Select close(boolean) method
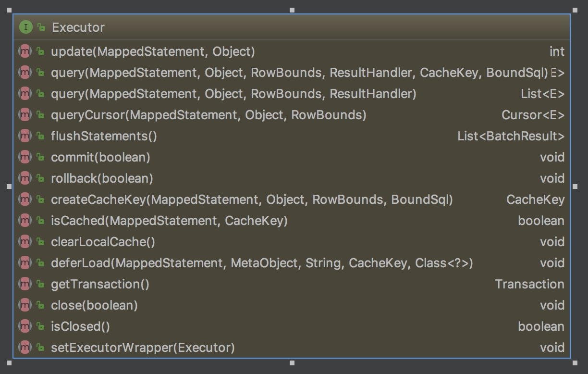The height and width of the screenshot is (374, 588). (94, 305)
